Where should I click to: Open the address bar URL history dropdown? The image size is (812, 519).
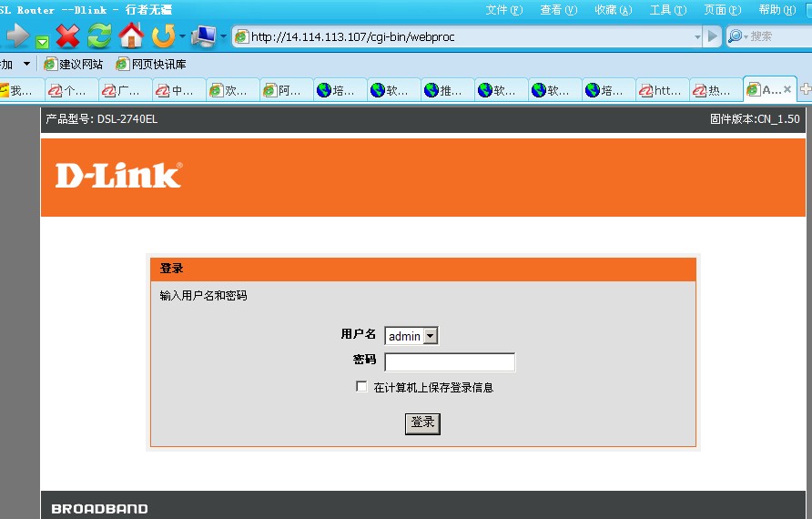pyautogui.click(x=697, y=36)
